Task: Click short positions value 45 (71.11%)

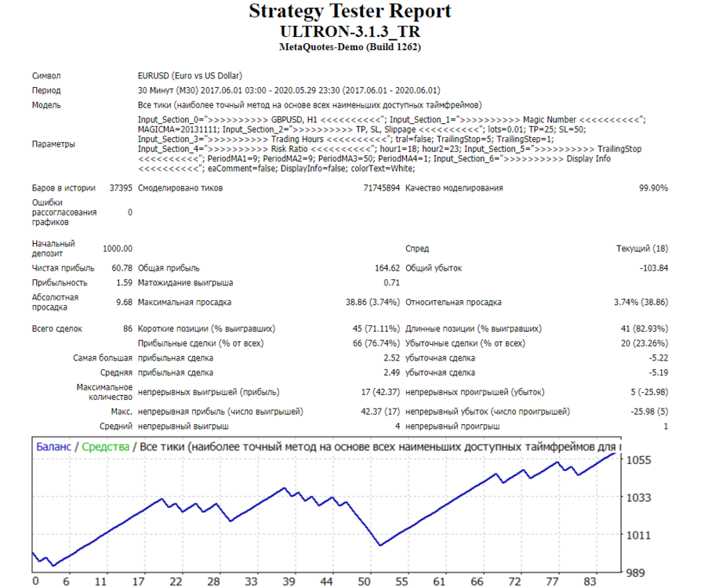Action: 376,328
